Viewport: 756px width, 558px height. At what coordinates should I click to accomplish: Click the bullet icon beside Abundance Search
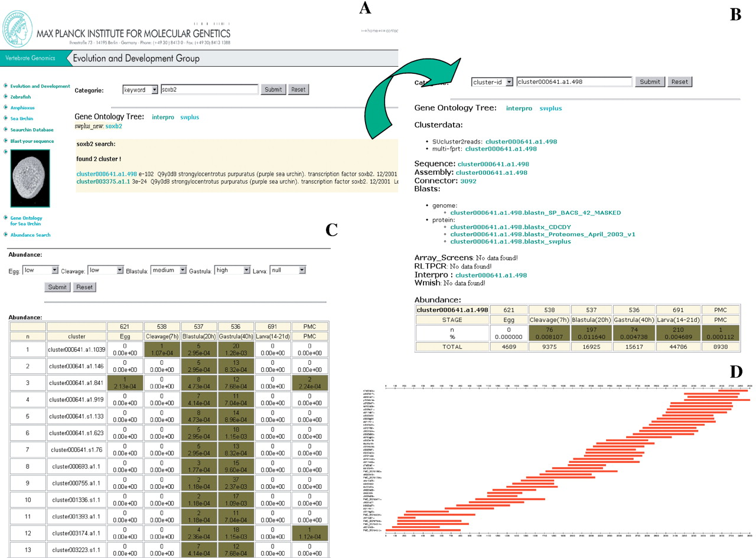[x=6, y=234]
